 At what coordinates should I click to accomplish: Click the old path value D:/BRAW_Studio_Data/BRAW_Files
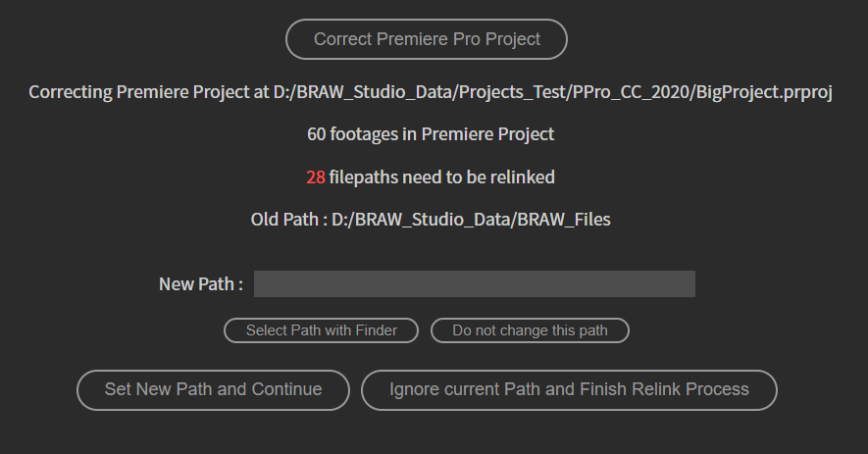point(471,220)
